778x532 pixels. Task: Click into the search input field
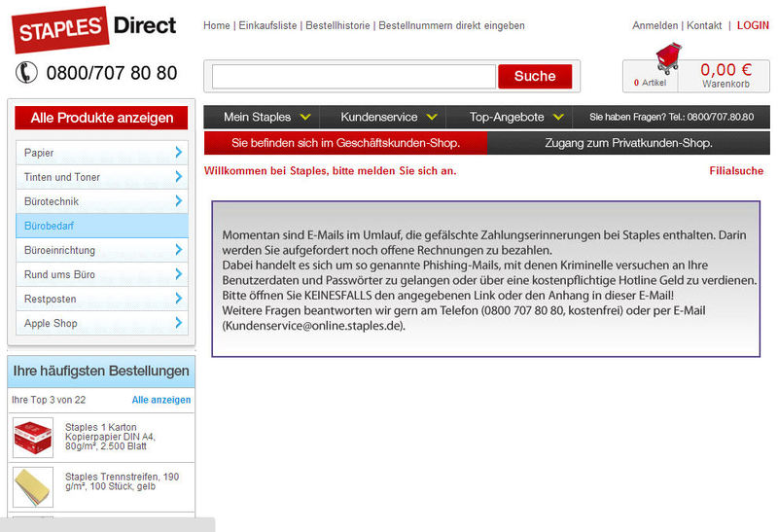[x=354, y=77]
